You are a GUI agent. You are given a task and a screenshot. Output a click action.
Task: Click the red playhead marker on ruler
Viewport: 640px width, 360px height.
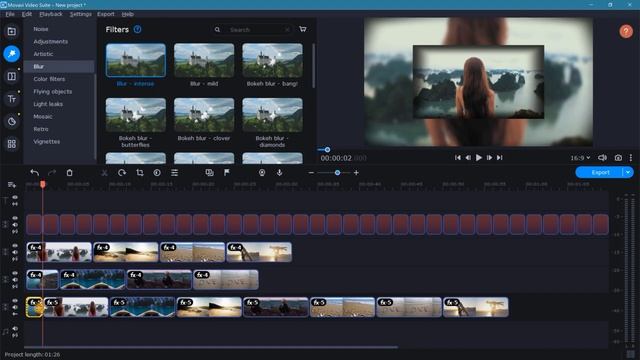42,185
